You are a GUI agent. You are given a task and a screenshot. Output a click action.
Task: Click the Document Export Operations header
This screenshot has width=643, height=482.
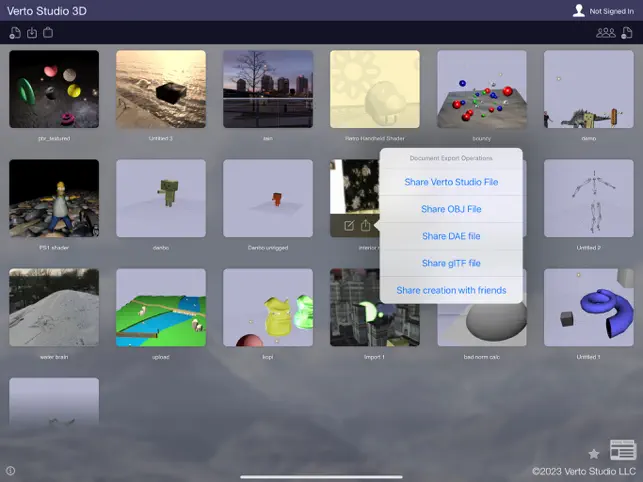pos(451,158)
